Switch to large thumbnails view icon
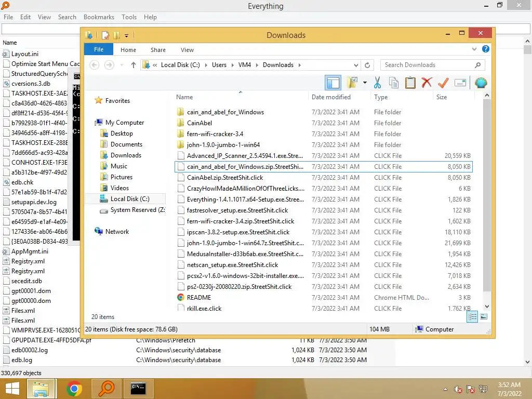The image size is (532, 399). click(484, 316)
